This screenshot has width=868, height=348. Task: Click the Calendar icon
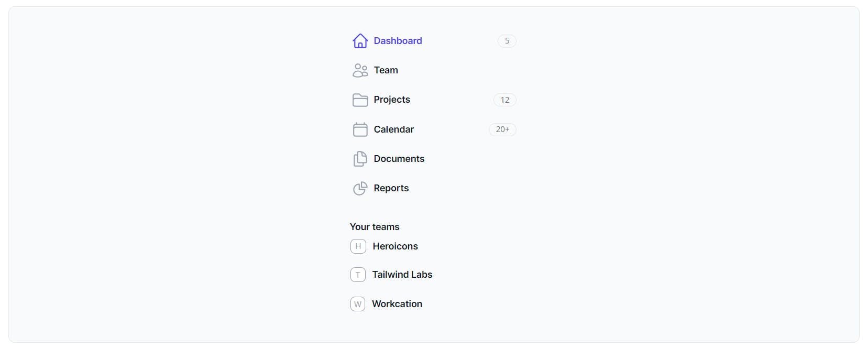[360, 129]
